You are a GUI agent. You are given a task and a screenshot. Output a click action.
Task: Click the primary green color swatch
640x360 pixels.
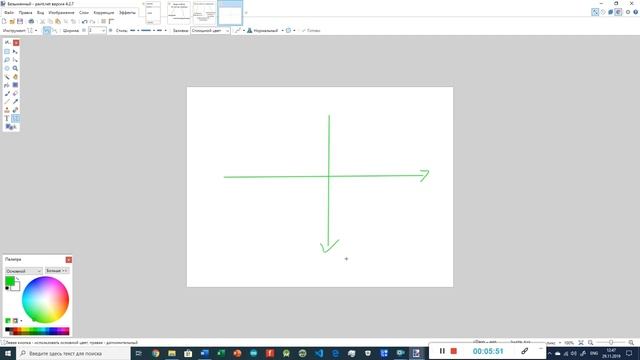10,281
